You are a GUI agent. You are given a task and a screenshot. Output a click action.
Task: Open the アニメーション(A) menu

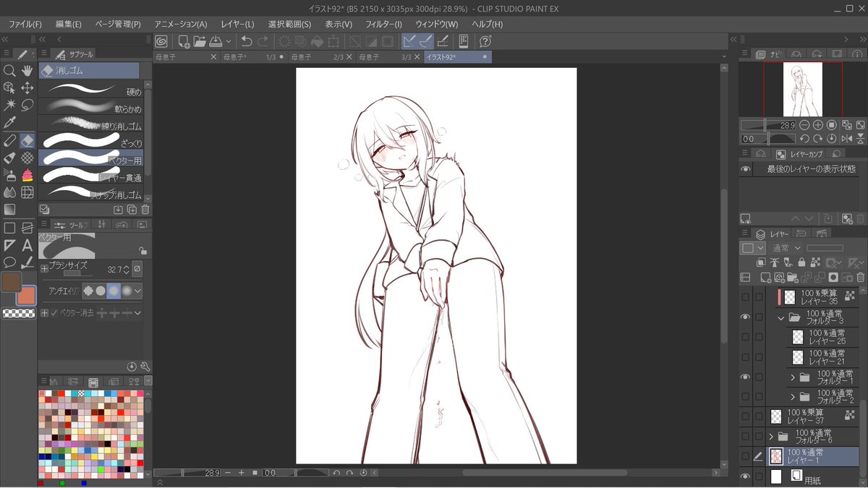pyautogui.click(x=181, y=24)
